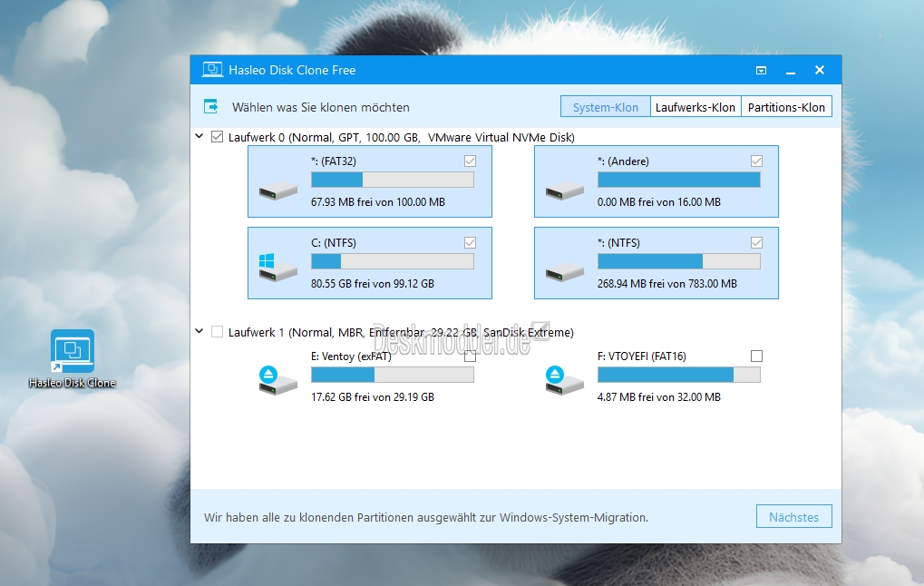
Task: Click the 'F: VTOYEFI (FAT16)' label
Action: 642,356
